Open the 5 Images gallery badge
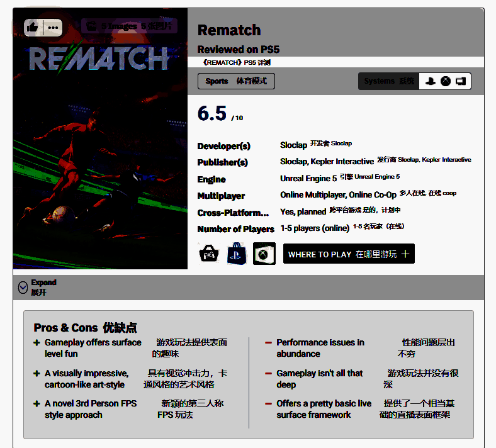The width and height of the screenshot is (496, 448). (129, 26)
